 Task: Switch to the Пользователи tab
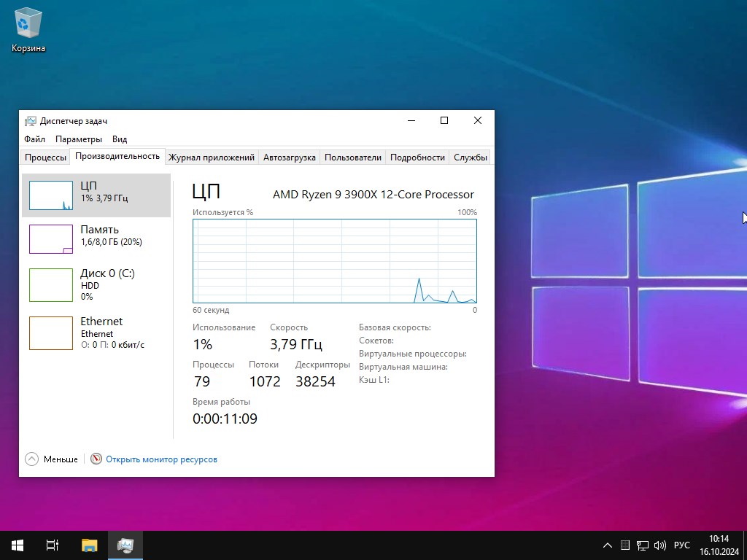[352, 157]
